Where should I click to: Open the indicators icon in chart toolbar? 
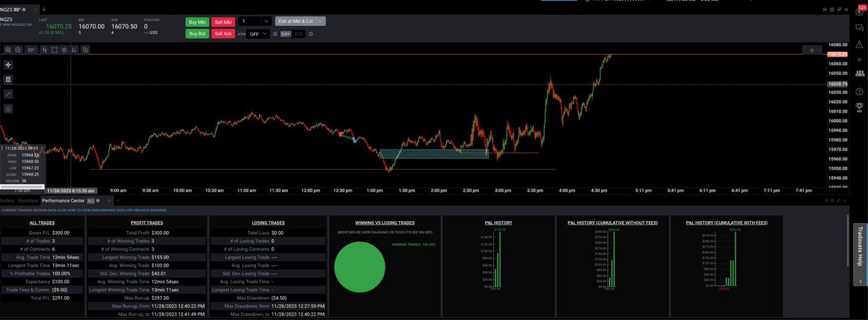(75, 50)
